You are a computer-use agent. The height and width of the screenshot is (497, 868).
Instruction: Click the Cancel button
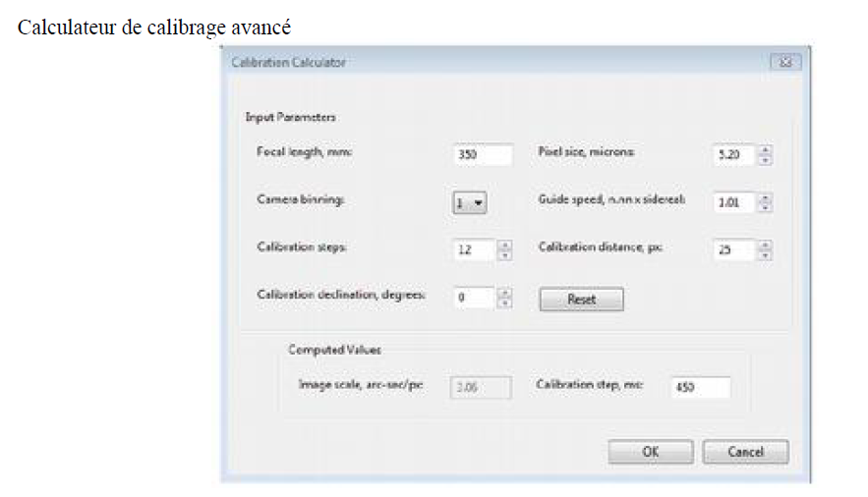[745, 452]
